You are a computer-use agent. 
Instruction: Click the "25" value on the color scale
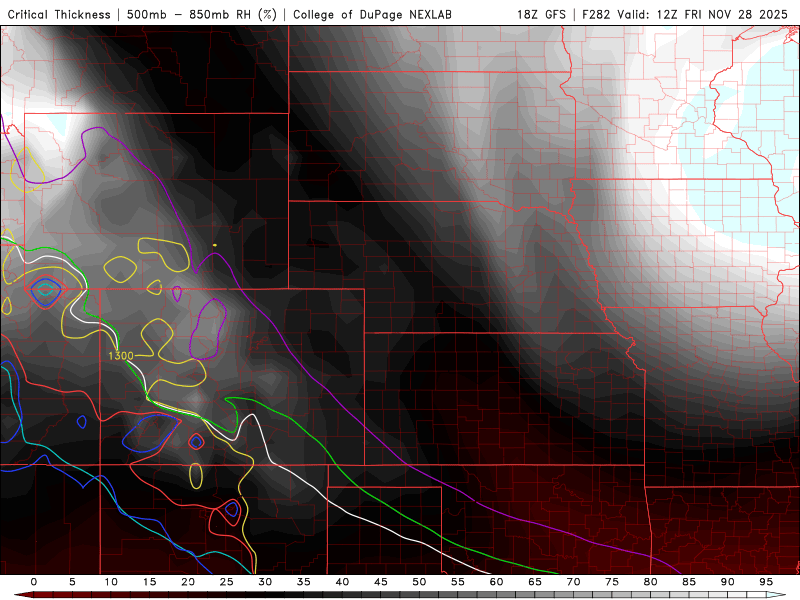pyautogui.click(x=227, y=582)
